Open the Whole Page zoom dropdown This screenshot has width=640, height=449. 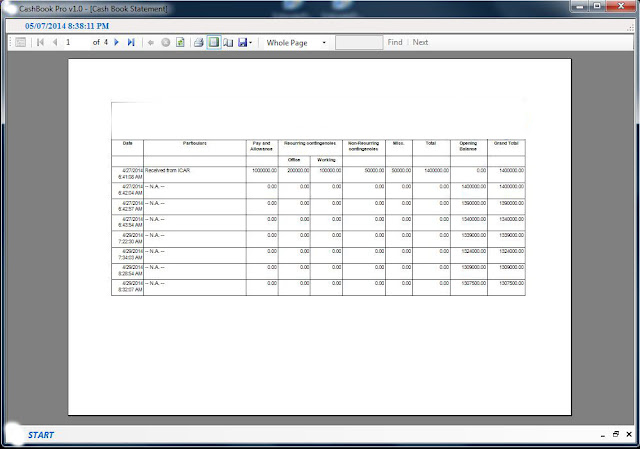pyautogui.click(x=296, y=42)
